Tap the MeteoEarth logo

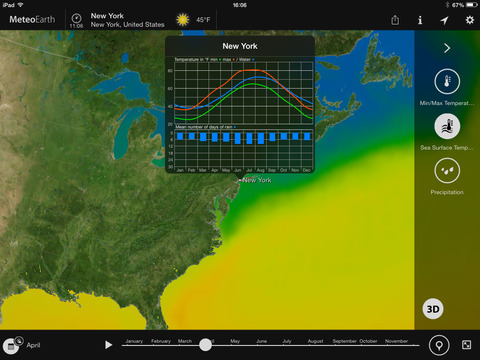tap(32, 20)
